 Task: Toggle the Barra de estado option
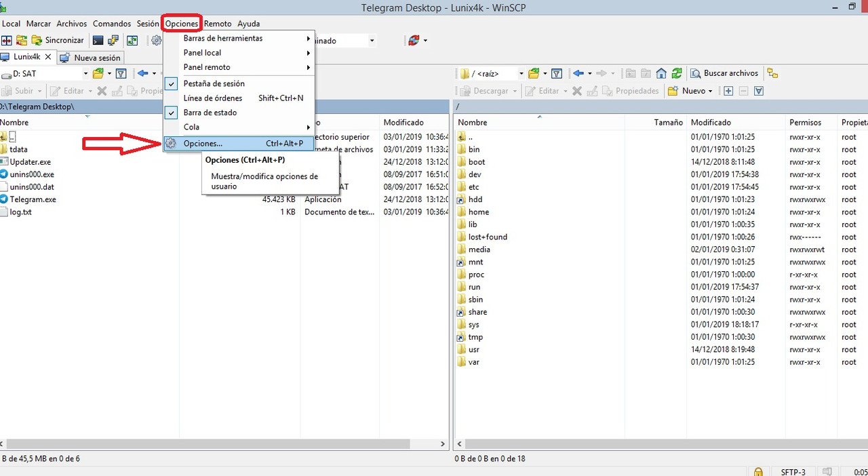pos(239,113)
